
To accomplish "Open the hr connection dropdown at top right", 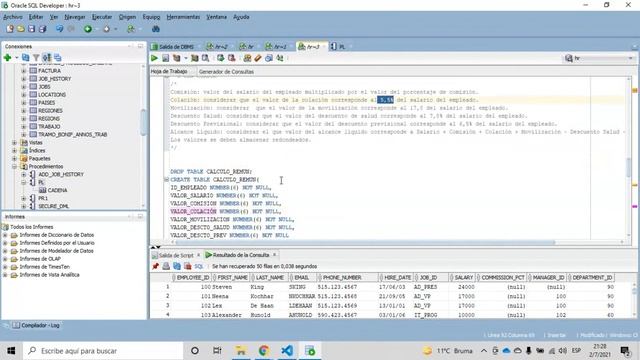I will 631,58.
